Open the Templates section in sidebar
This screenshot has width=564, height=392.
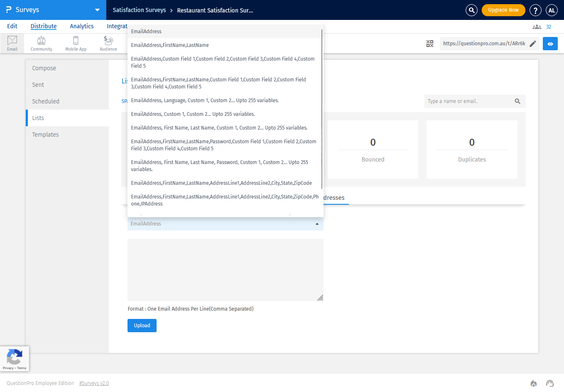pos(45,134)
